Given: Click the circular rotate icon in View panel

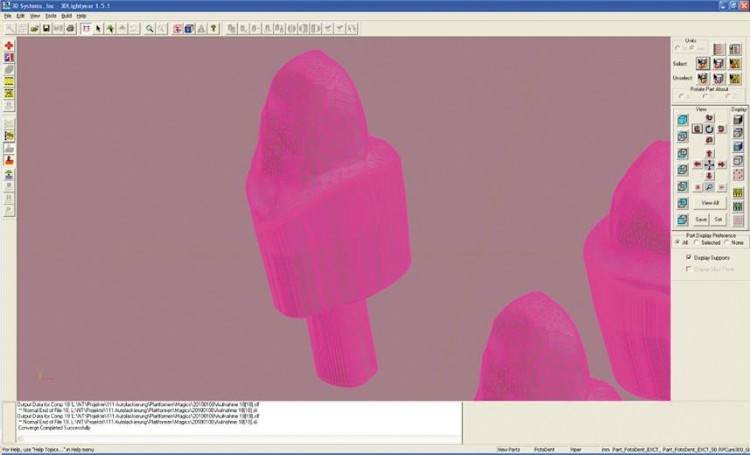Looking at the screenshot, I should tap(709, 129).
